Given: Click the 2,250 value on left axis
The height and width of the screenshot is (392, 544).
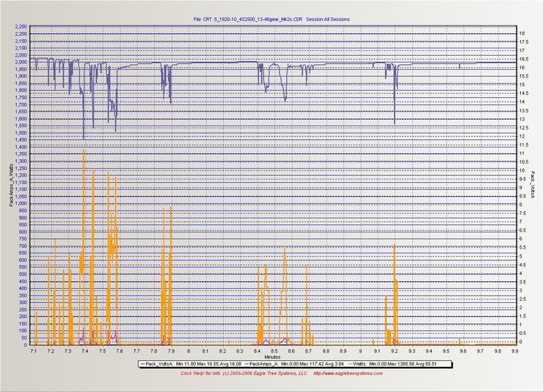Looking at the screenshot, I should click(x=19, y=26).
